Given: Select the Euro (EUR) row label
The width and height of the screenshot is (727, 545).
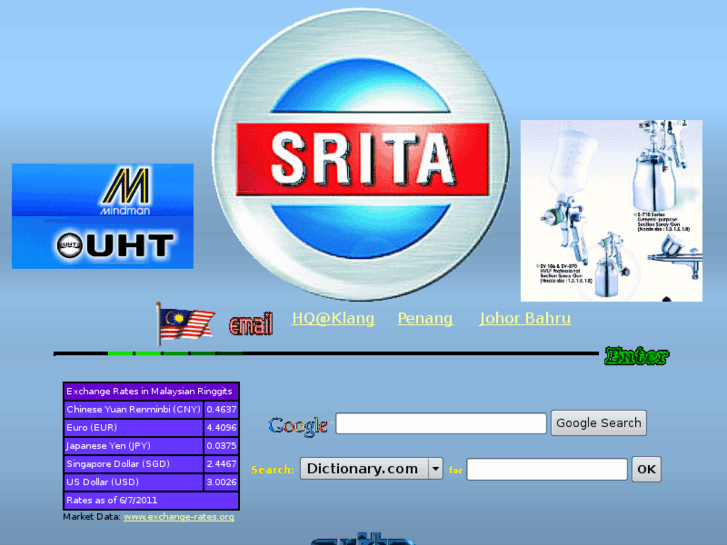Looking at the screenshot, I should click(92, 428).
